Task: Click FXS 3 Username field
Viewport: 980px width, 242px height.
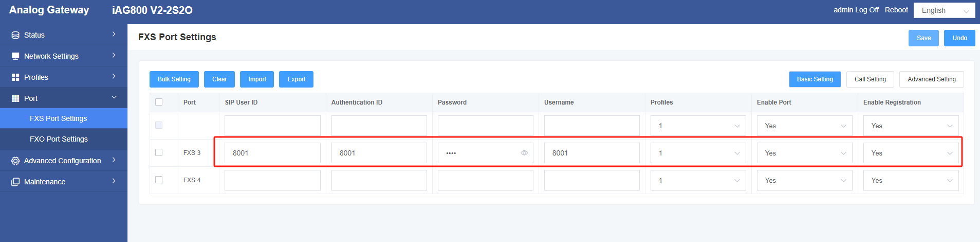Action: pos(592,153)
